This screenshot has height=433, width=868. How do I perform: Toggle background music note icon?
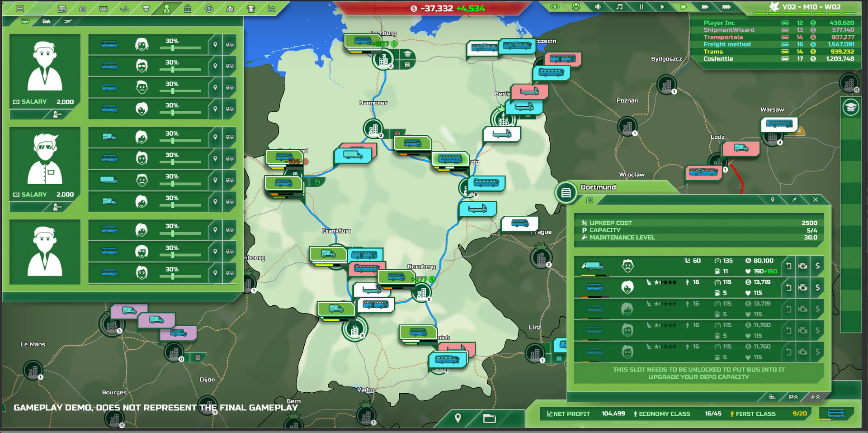click(x=619, y=7)
